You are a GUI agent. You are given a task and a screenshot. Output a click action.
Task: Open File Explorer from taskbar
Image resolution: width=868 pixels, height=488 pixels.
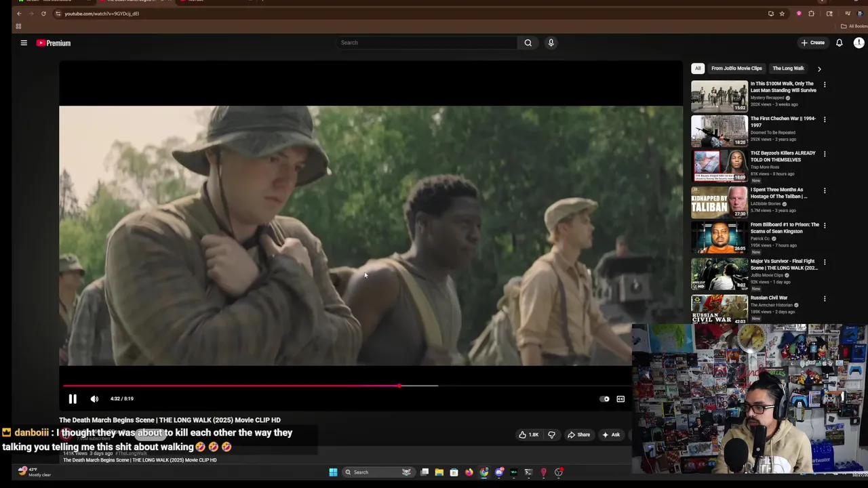[x=439, y=472]
